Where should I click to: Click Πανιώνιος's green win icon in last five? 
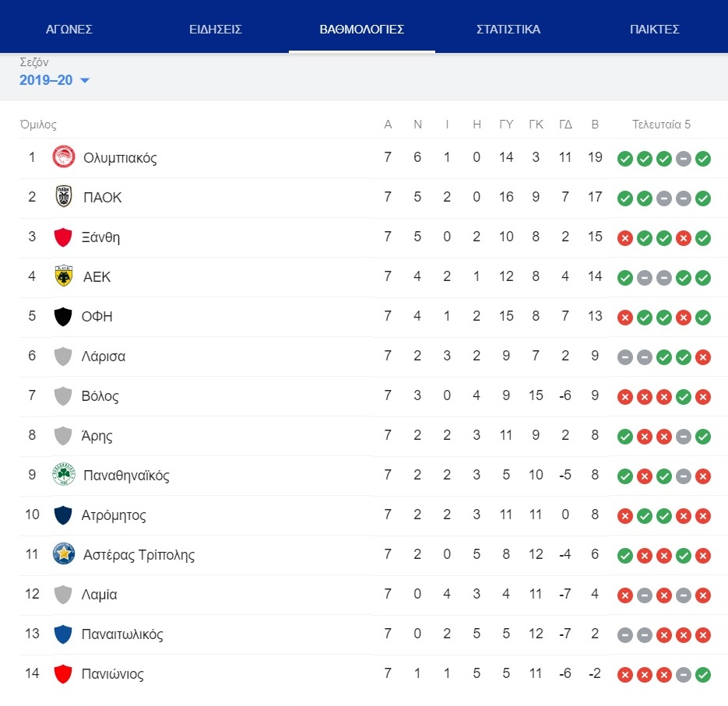click(703, 674)
